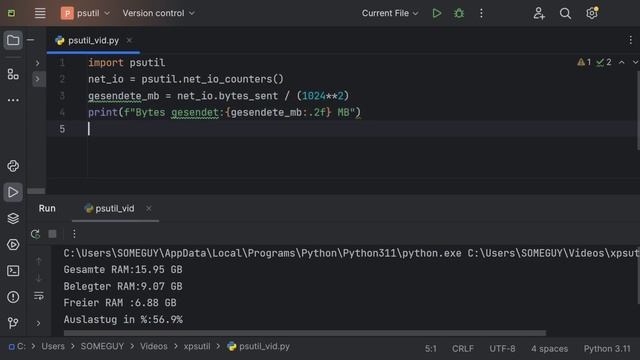This screenshot has width=640, height=360.
Task: Show more tool windows ellipsis in sidebar
Action: click(13, 100)
